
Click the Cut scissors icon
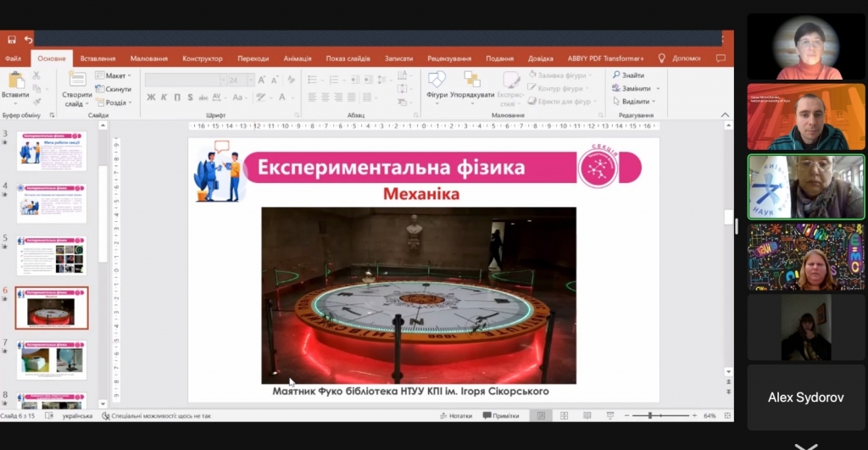[36, 75]
